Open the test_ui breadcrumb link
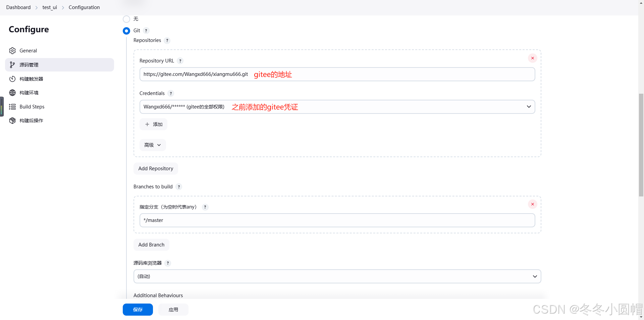The height and width of the screenshot is (320, 644). (50, 7)
